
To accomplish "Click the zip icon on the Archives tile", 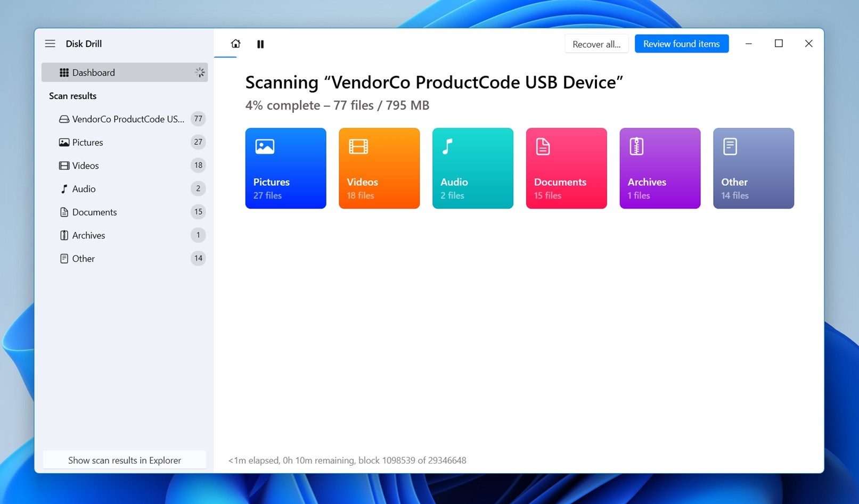I will click(x=636, y=146).
